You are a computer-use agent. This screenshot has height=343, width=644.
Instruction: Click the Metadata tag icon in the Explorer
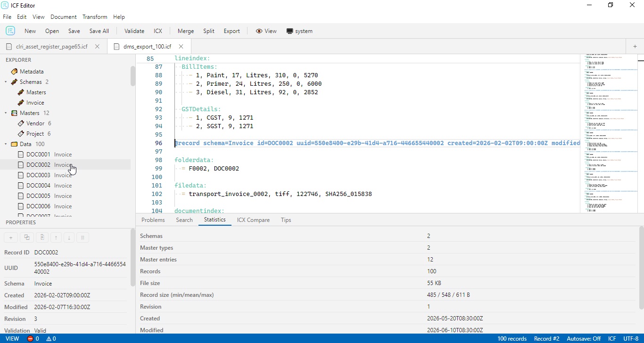(14, 72)
